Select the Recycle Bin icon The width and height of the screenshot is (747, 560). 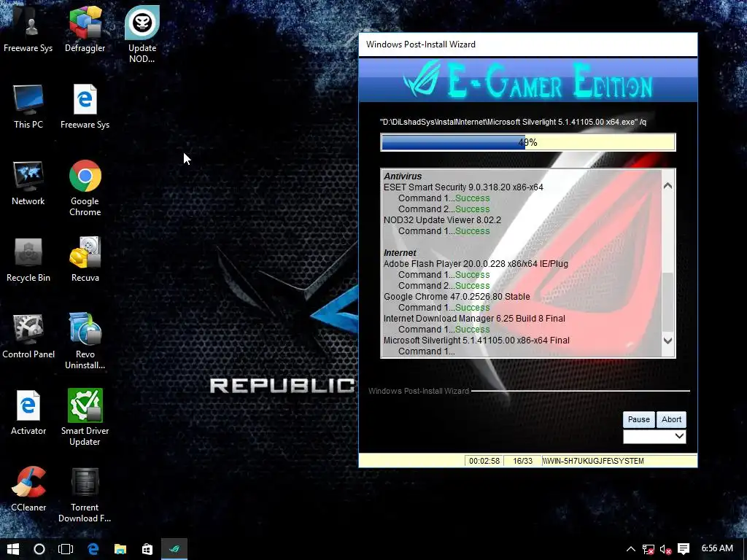pyautogui.click(x=28, y=259)
